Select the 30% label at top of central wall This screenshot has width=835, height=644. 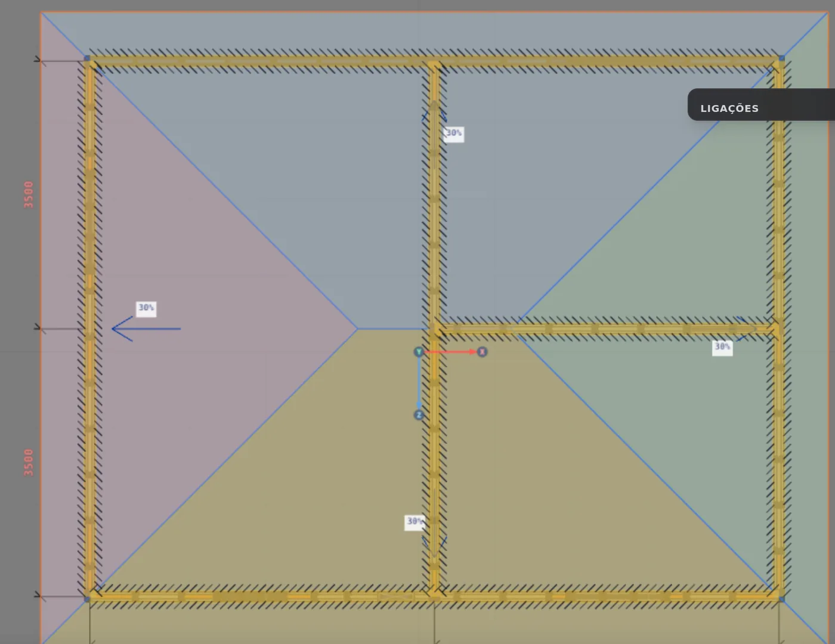coord(454,133)
